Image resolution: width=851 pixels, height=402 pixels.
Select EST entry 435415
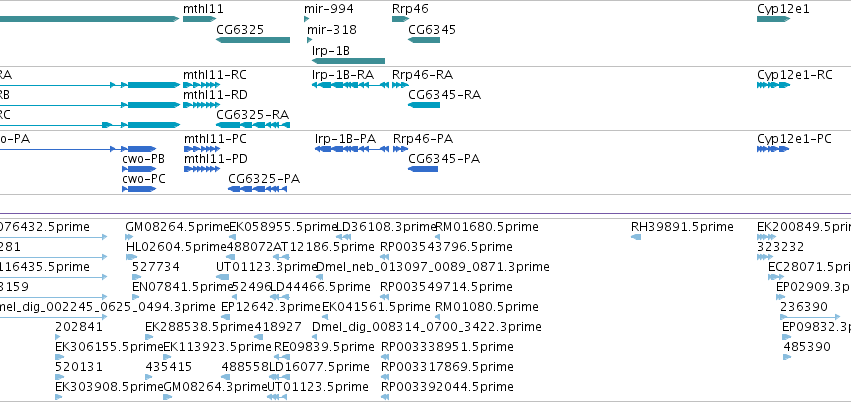click(x=169, y=367)
